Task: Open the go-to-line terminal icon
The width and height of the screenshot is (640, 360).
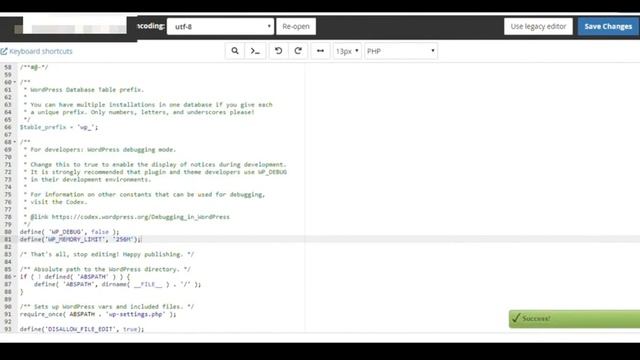Action: click(255, 51)
